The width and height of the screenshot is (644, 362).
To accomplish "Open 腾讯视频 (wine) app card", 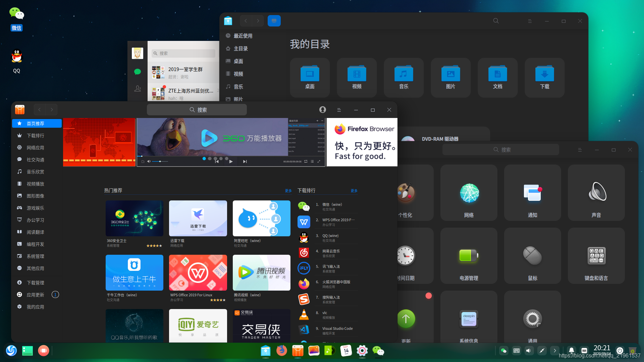I will click(x=262, y=278).
